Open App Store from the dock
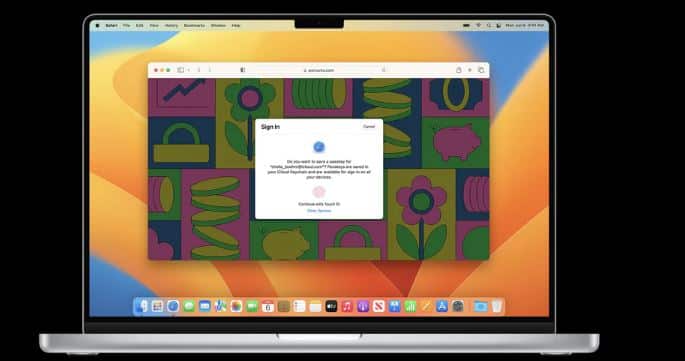 [x=442, y=306]
